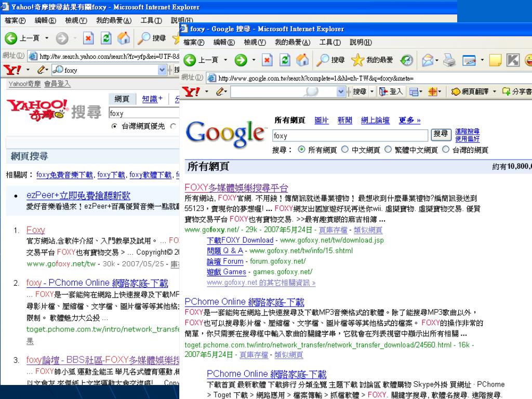Open 檔案(F) menu in the Google window

pyautogui.click(x=194, y=43)
